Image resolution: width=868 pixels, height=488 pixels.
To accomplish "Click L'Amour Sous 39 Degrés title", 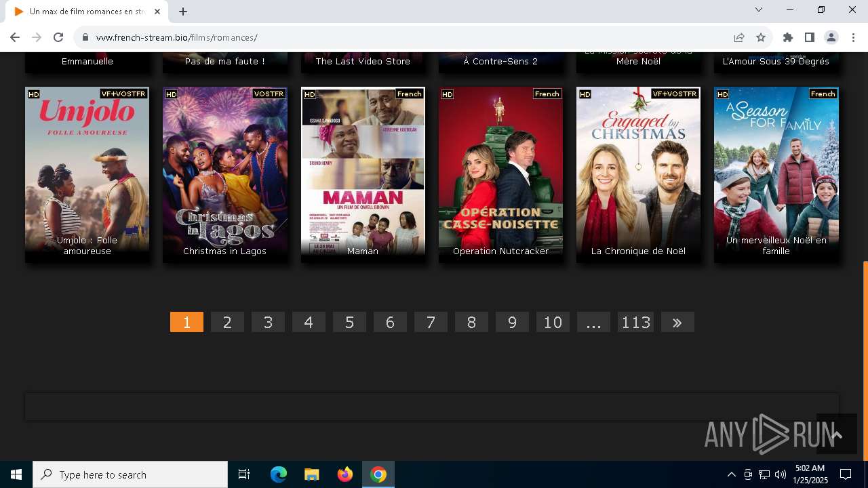I will [x=776, y=61].
